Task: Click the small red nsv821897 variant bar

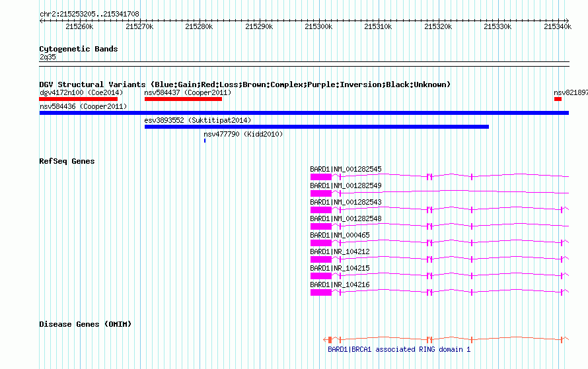Action: click(558, 99)
